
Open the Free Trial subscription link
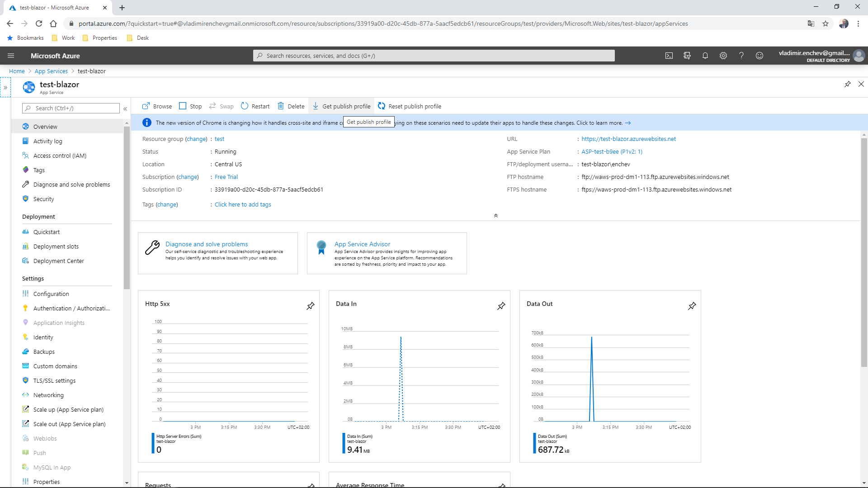(x=226, y=177)
